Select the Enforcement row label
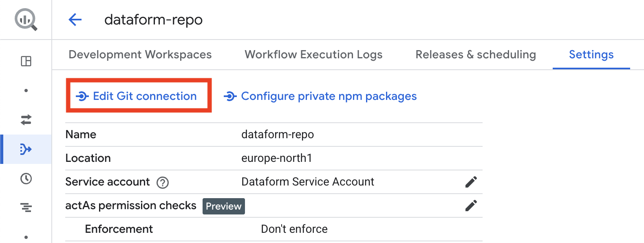 pyautogui.click(x=119, y=229)
